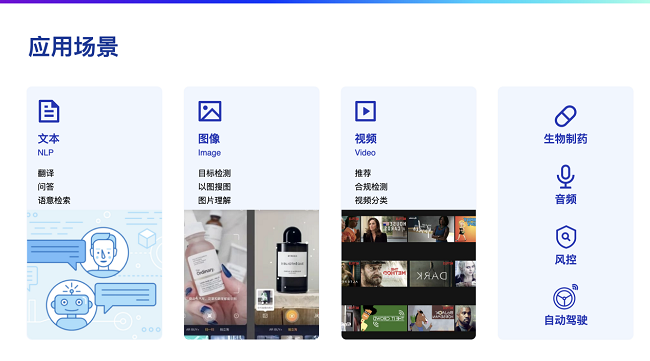Open the DARK show thumbnail

432,274
